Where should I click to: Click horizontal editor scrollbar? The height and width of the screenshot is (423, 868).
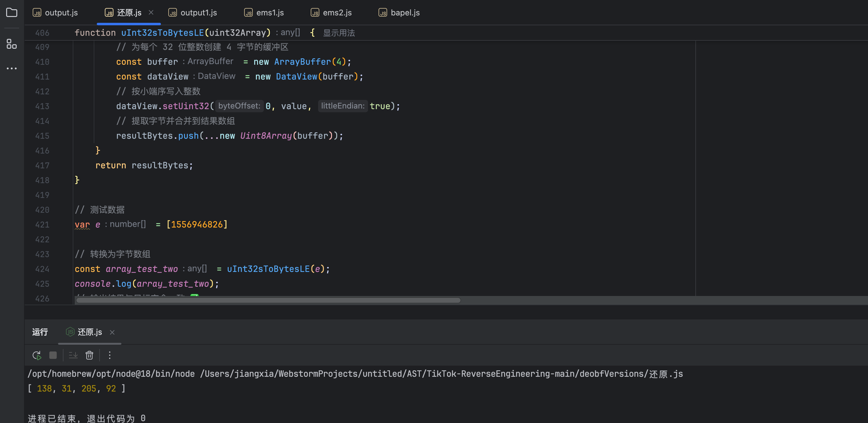coord(268,300)
